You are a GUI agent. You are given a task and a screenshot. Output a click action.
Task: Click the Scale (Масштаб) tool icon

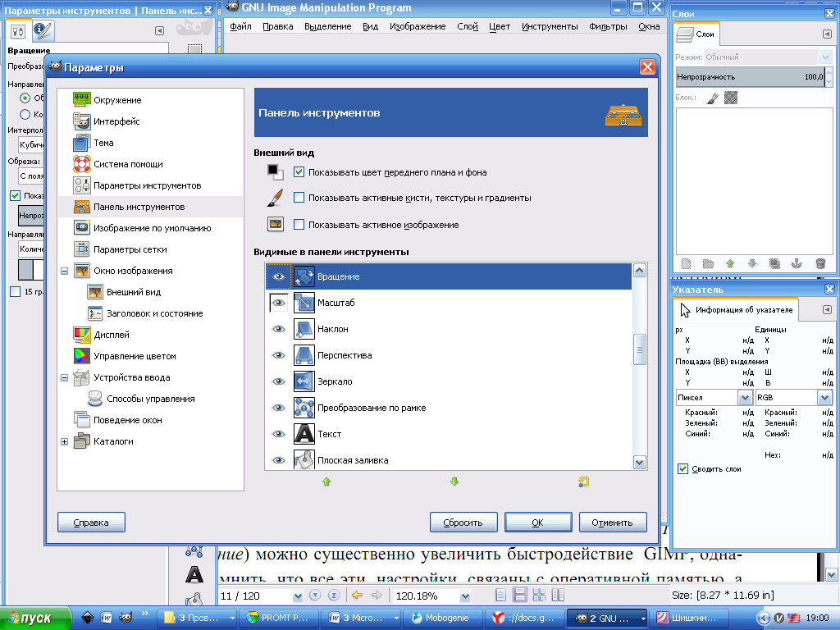304,303
